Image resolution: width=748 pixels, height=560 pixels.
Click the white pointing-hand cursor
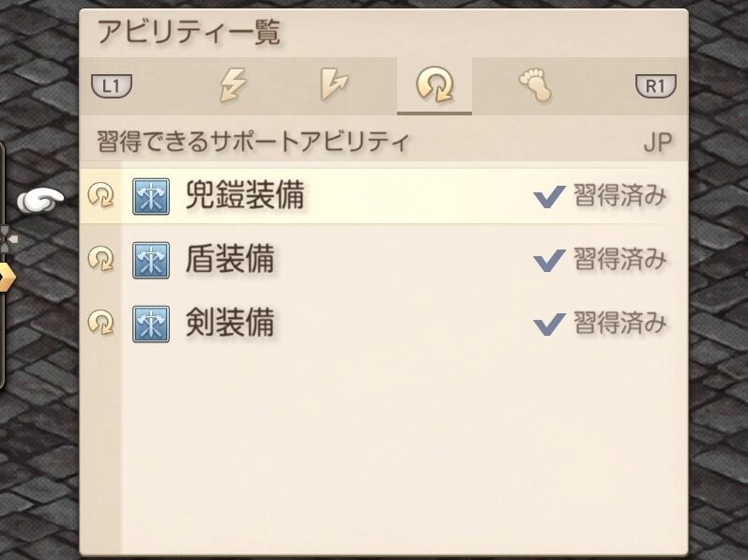click(41, 198)
